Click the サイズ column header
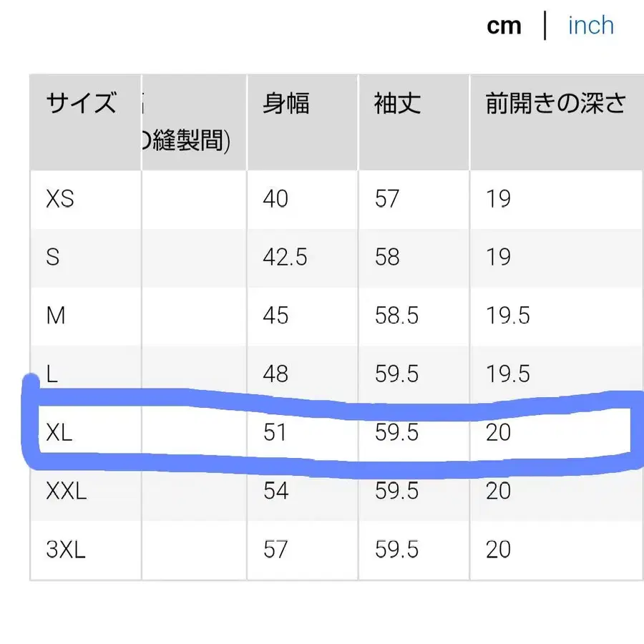 click(x=81, y=104)
